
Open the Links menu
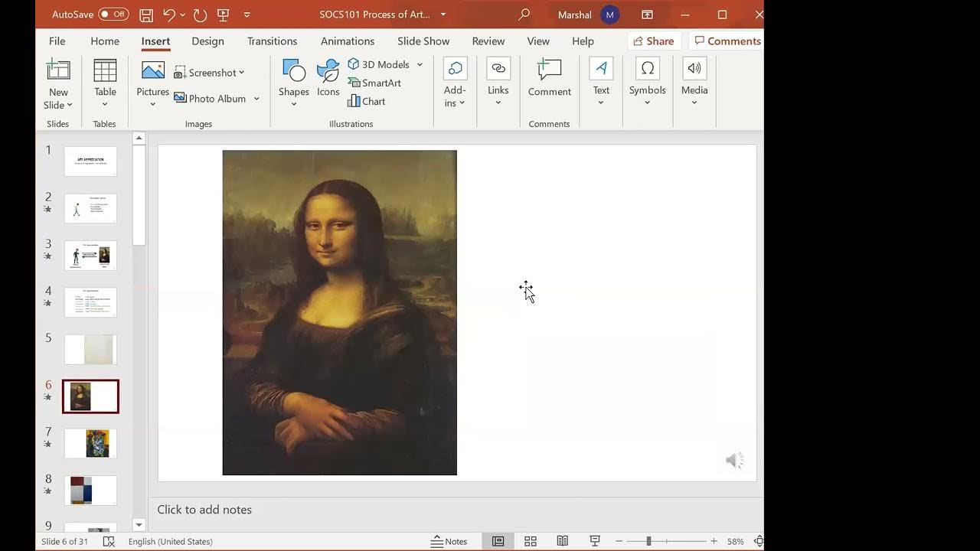(498, 83)
